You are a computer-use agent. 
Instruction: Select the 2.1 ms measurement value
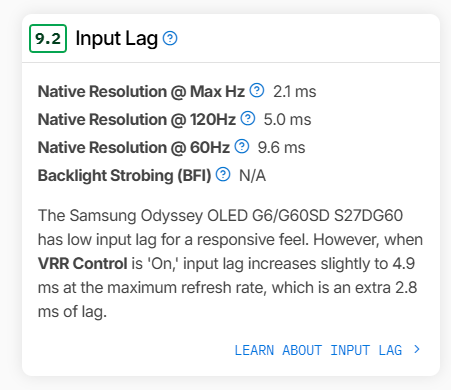295,92
